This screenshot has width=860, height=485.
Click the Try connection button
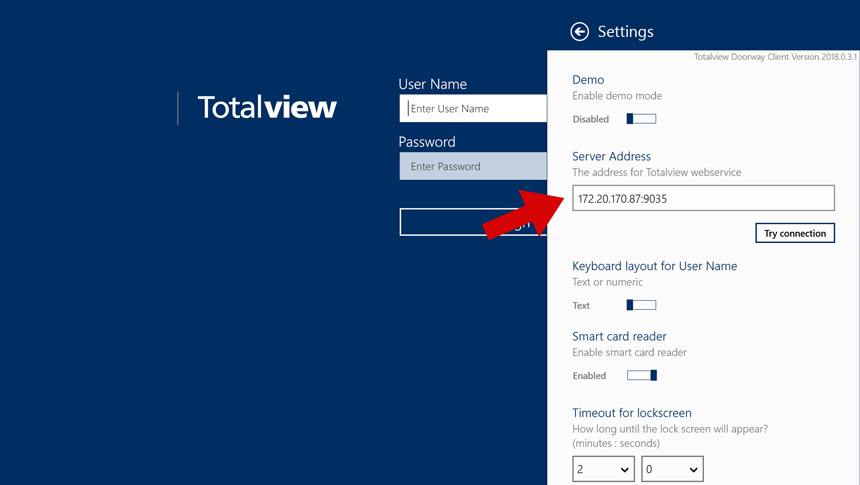tap(795, 233)
